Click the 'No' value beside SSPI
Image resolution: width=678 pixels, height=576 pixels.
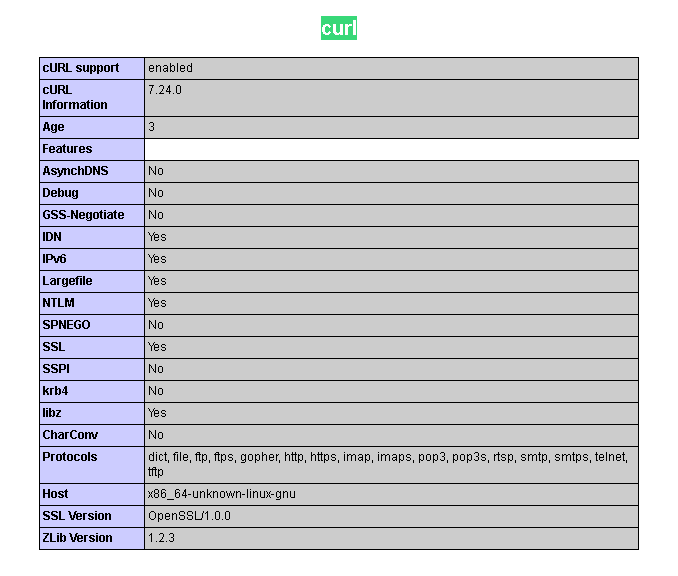tap(156, 369)
